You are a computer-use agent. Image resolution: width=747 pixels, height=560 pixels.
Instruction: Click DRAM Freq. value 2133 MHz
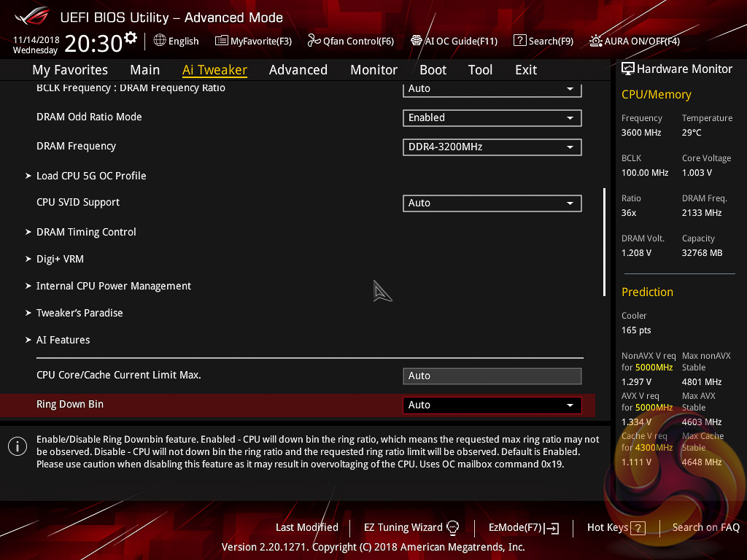pos(701,213)
